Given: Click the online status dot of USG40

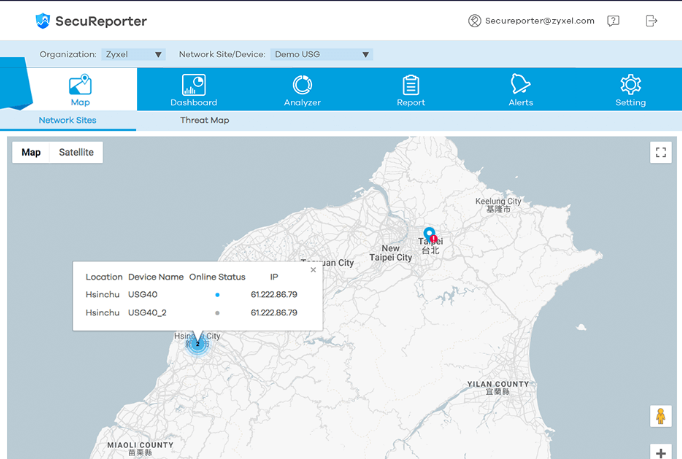Looking at the screenshot, I should pyautogui.click(x=217, y=295).
